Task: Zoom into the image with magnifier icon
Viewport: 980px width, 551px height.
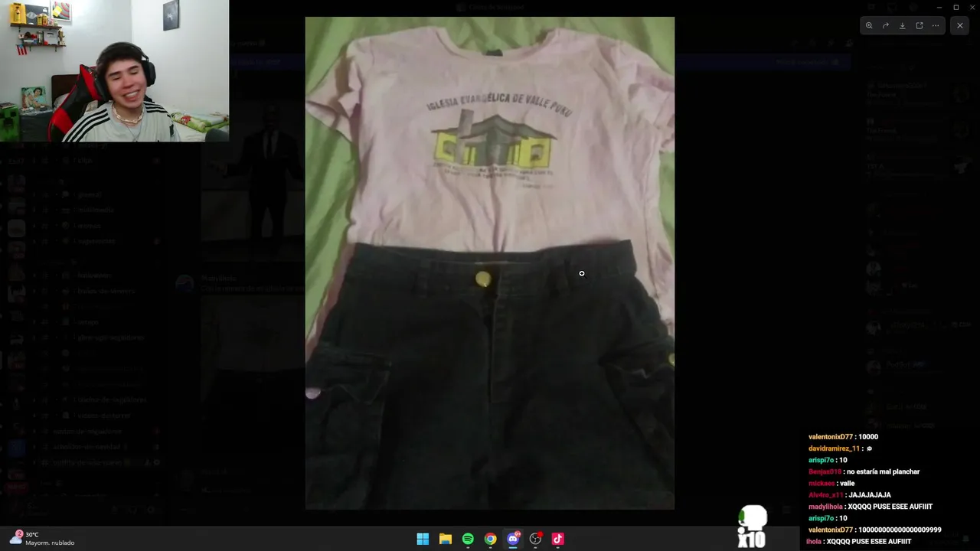Action: point(869,25)
